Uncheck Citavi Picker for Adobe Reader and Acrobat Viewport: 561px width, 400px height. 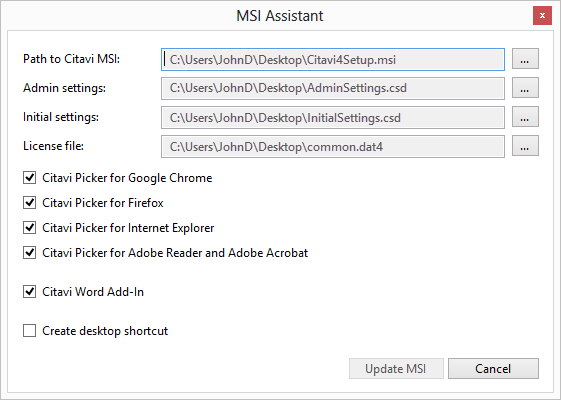[29, 253]
